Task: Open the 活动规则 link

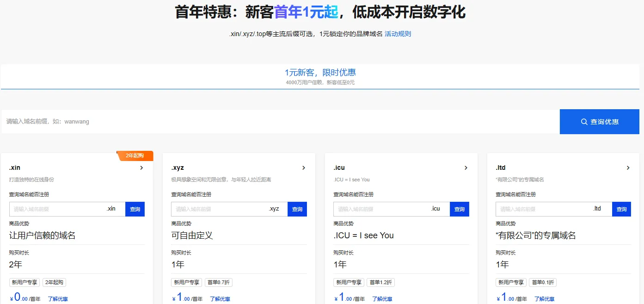Action: (x=398, y=34)
